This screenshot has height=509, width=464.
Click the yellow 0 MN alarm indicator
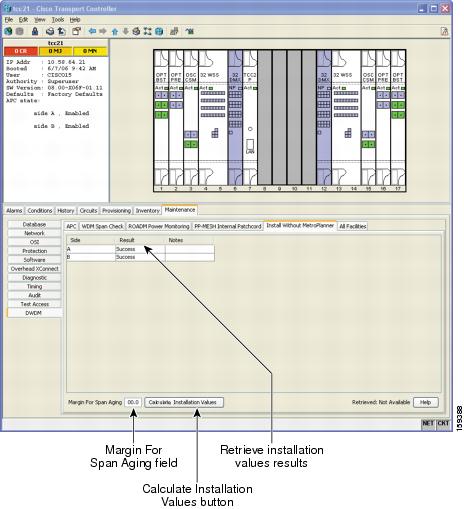tap(90, 51)
